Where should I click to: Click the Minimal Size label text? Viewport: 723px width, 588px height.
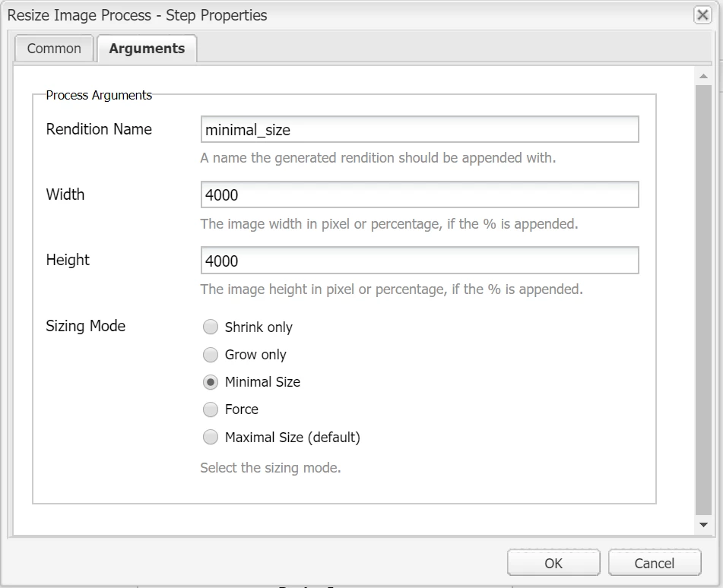(x=262, y=382)
